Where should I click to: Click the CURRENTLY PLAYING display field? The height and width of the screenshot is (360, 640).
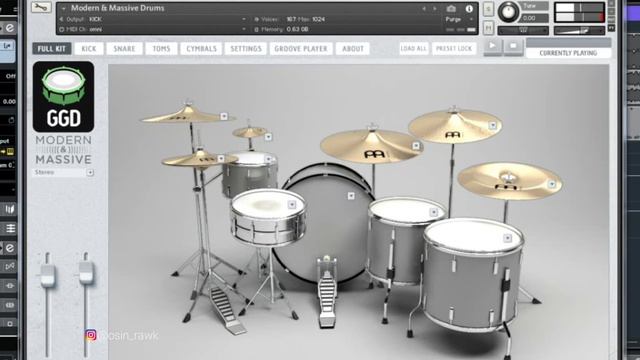pos(568,53)
